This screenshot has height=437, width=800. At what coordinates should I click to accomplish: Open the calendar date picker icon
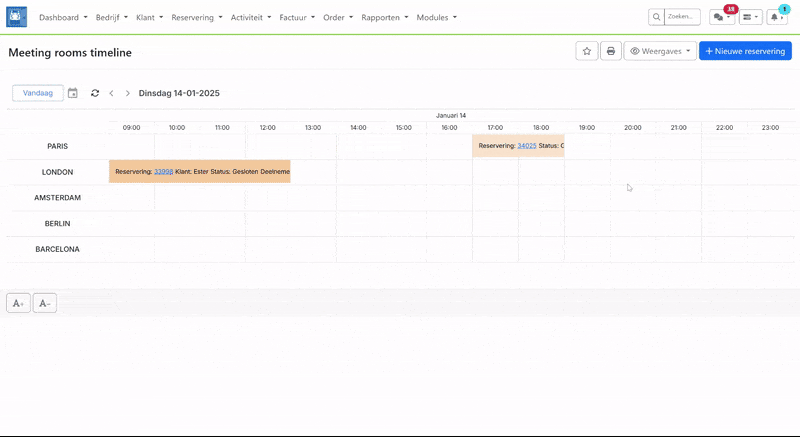click(73, 93)
